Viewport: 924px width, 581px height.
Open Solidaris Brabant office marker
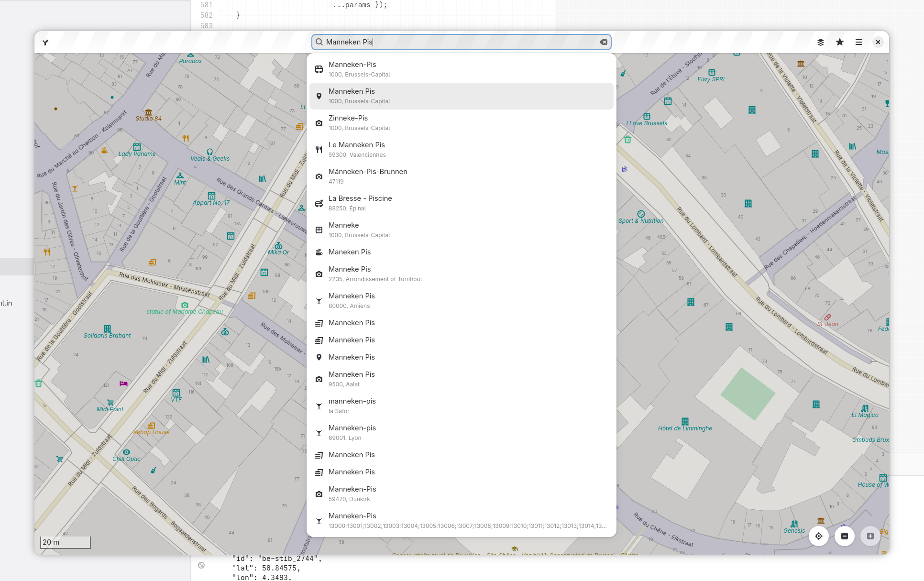click(107, 332)
